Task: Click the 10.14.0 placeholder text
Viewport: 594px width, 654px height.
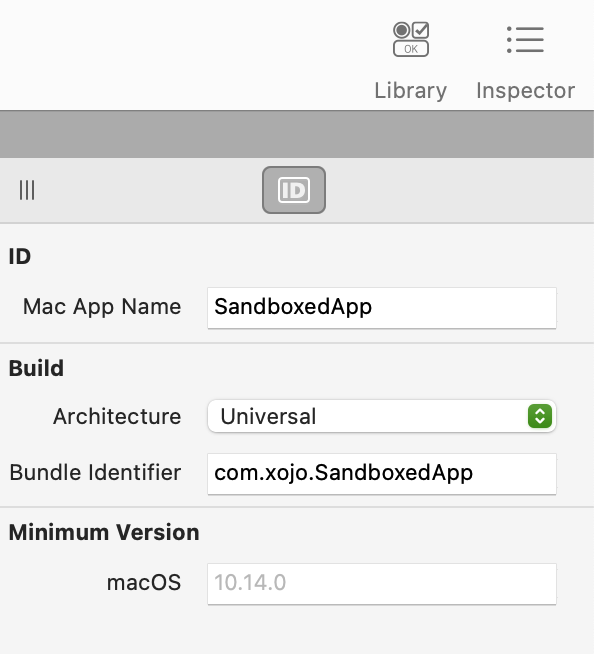Action: pyautogui.click(x=250, y=583)
